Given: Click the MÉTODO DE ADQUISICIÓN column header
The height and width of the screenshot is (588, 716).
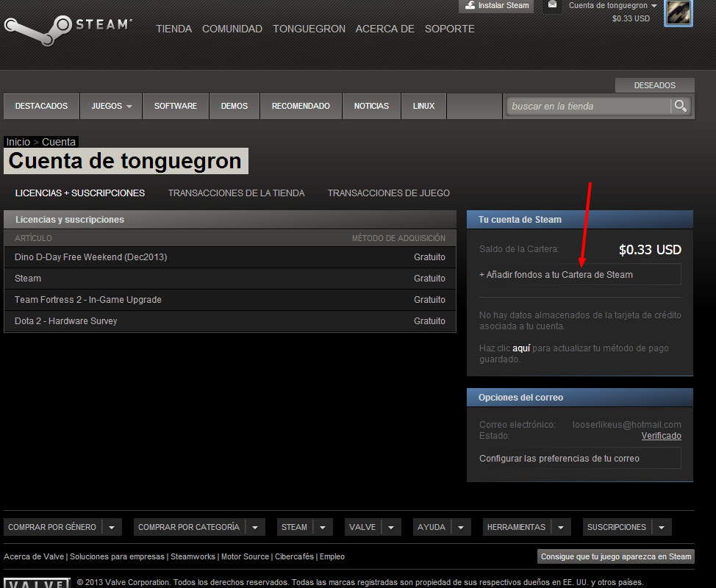Looking at the screenshot, I should (398, 238).
